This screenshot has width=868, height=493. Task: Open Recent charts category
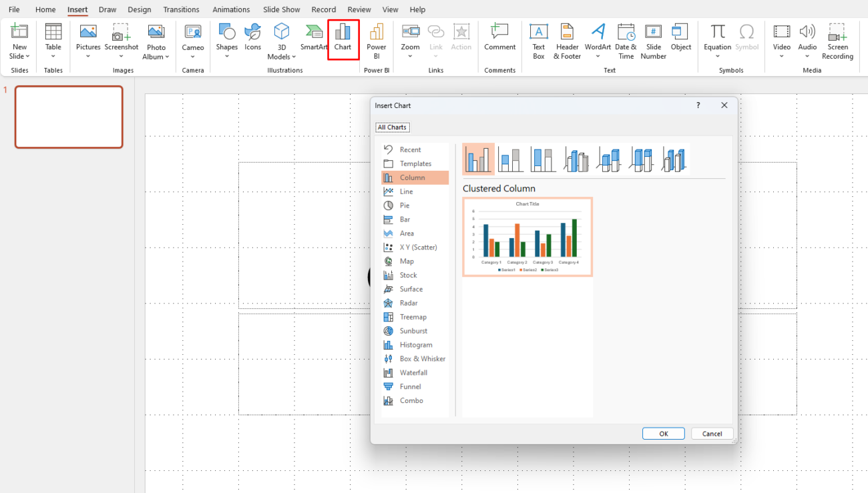pyautogui.click(x=415, y=150)
